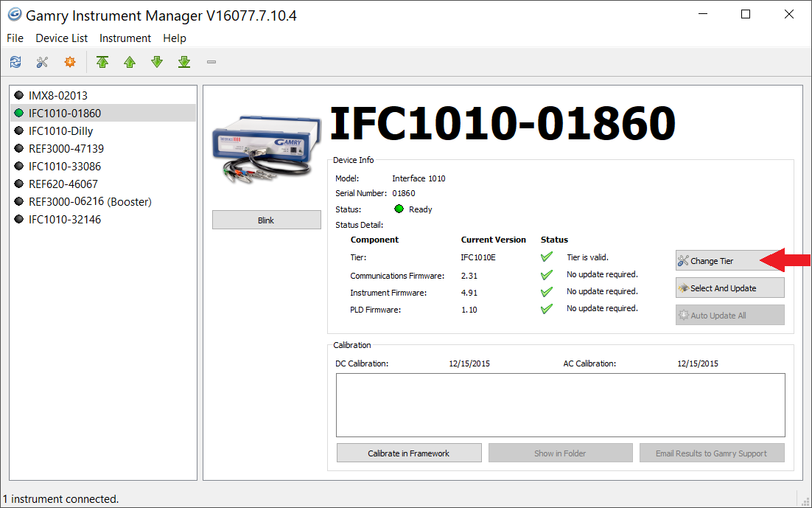Click green checkmark in Tier row

tap(546, 257)
